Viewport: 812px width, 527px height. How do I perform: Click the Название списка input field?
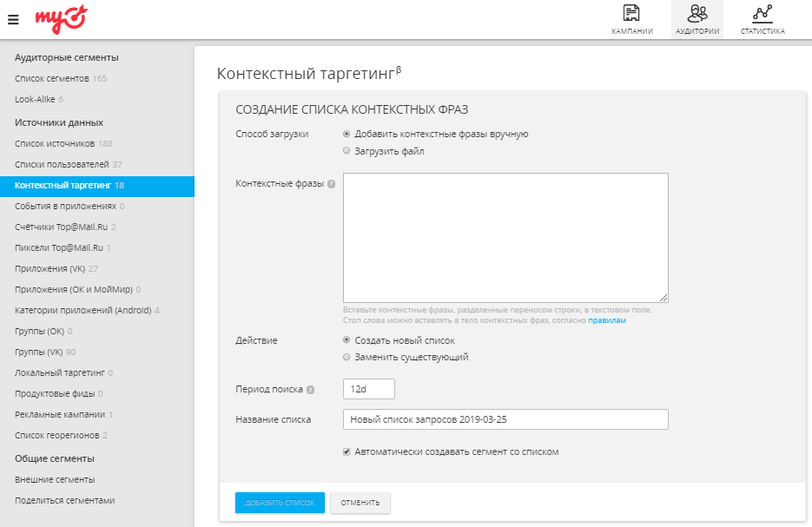click(x=505, y=419)
